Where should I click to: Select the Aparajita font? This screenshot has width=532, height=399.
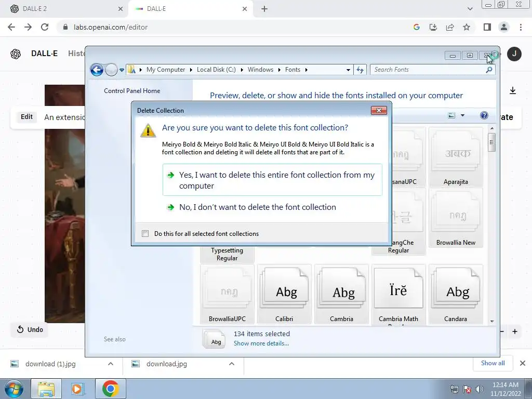[456, 157]
